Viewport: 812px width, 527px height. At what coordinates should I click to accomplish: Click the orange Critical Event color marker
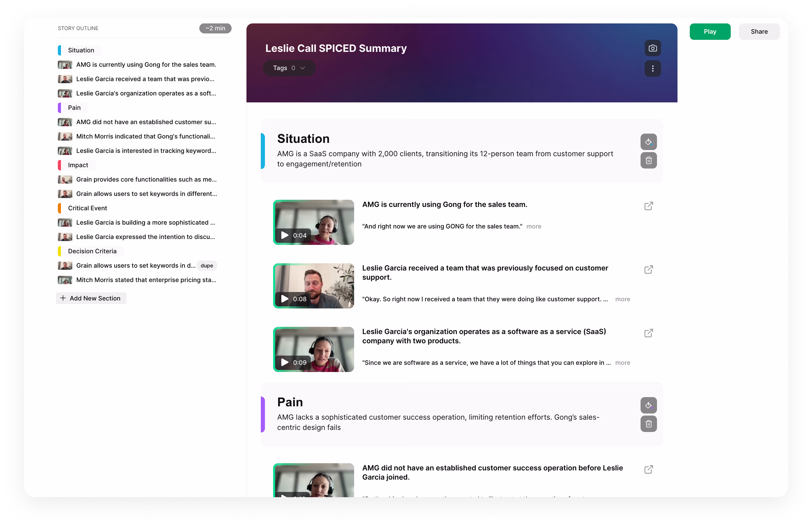[x=59, y=208]
